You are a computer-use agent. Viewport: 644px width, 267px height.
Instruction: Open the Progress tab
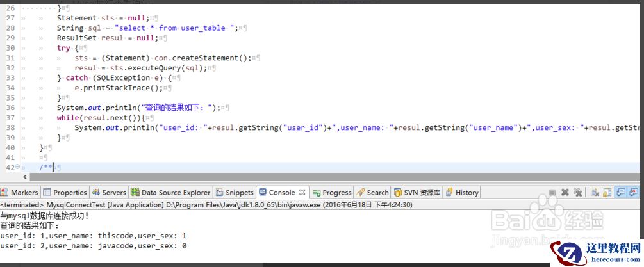tap(332, 192)
